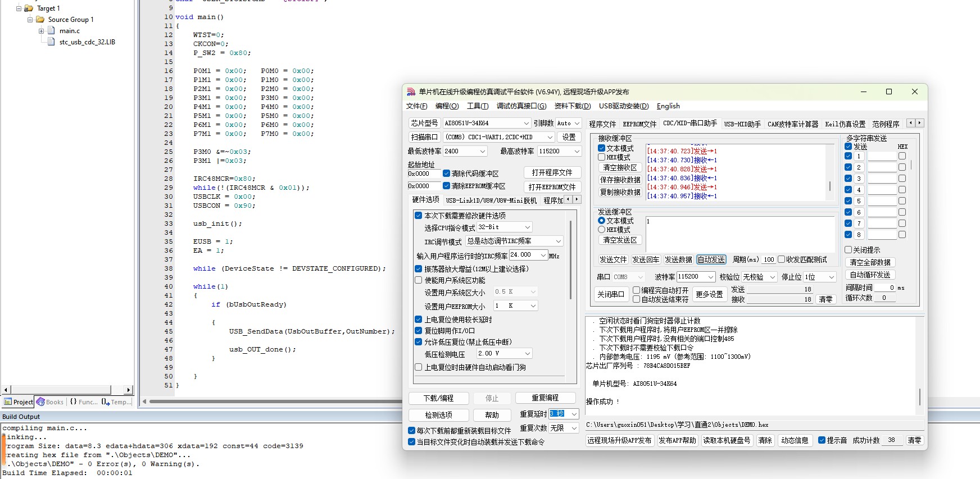Open the minimum baud rate 2400 dropdown
This screenshot has width=980, height=479.
(x=483, y=151)
